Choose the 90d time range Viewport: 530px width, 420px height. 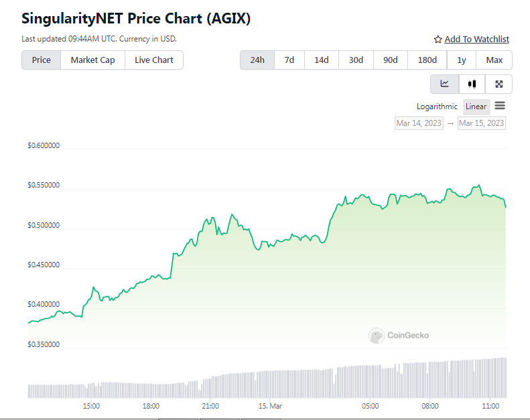(391, 60)
